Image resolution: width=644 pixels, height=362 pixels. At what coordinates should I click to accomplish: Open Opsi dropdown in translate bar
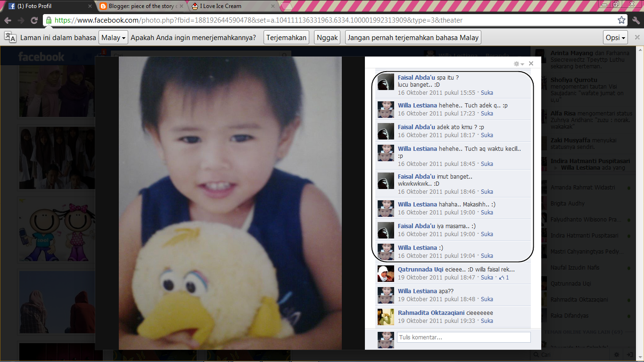(x=615, y=38)
